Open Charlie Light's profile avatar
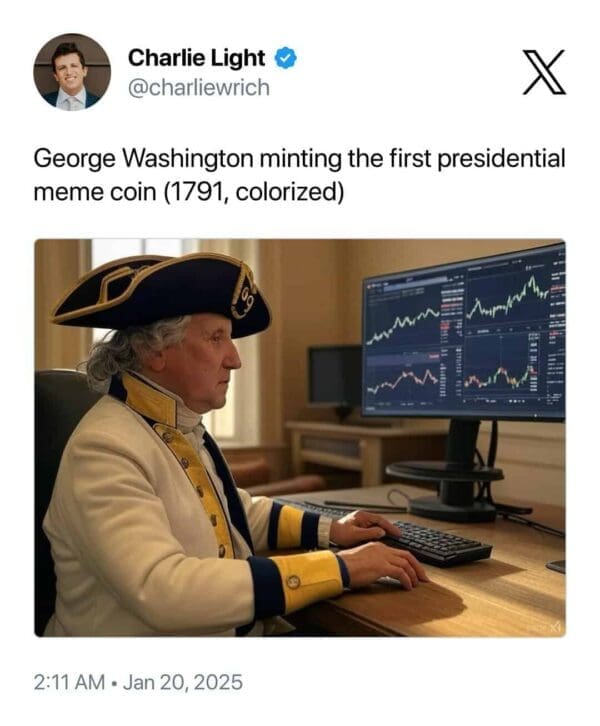Screen dimensions: 600x726 click(72, 72)
